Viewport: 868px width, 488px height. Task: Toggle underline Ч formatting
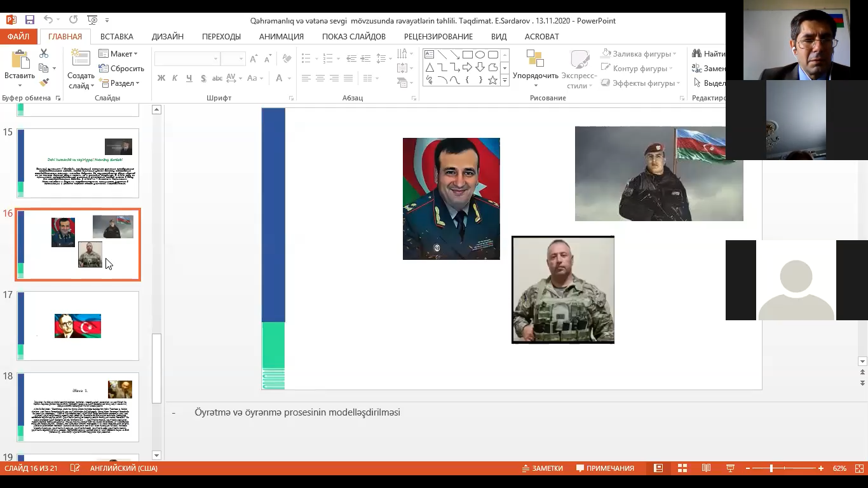[189, 78]
